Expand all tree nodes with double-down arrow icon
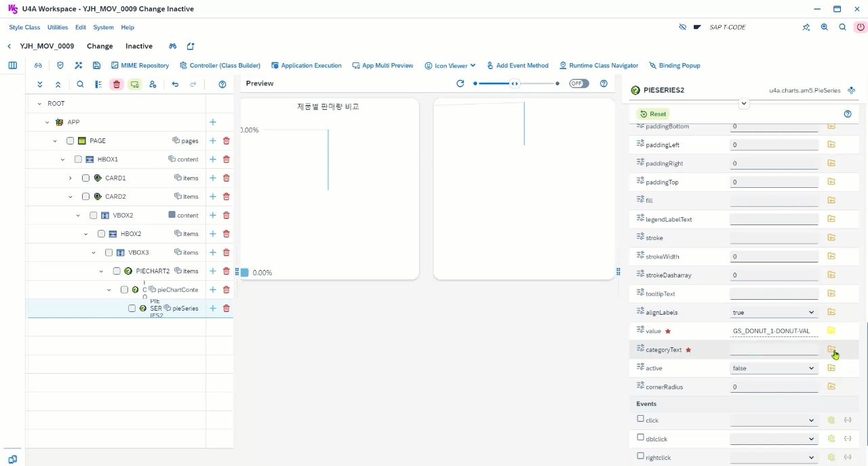Screen dimensions: 868x466 (40, 84)
